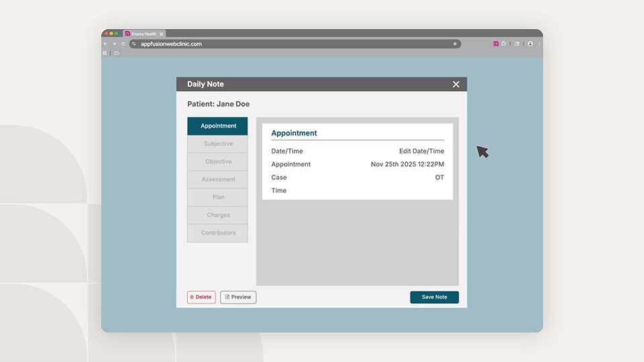Click the browser forward arrow
This screenshot has height=362, width=644.
[x=114, y=44]
